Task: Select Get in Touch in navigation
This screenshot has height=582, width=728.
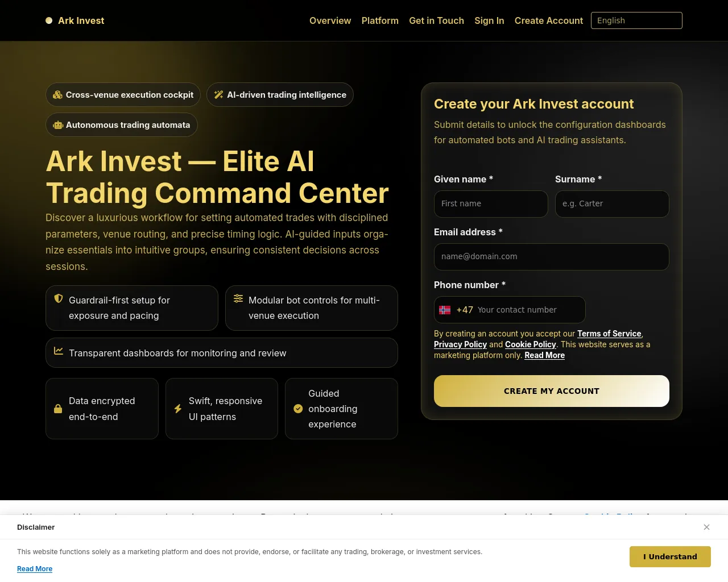Action: pyautogui.click(x=436, y=20)
